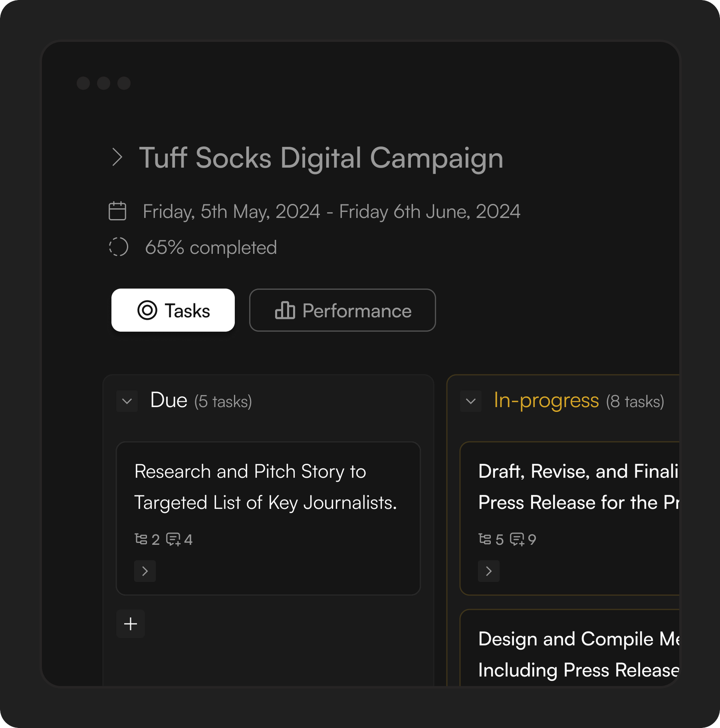Collapse the Due column with its chevron
This screenshot has height=728, width=720.
(x=127, y=401)
